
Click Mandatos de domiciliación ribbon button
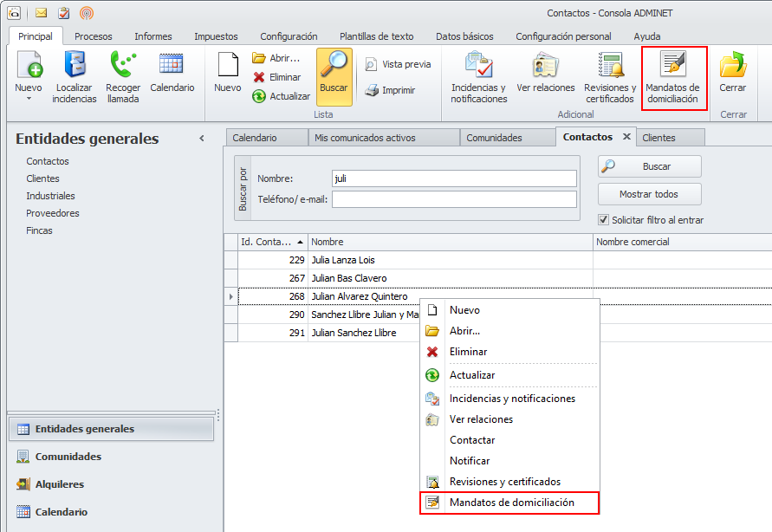click(672, 78)
